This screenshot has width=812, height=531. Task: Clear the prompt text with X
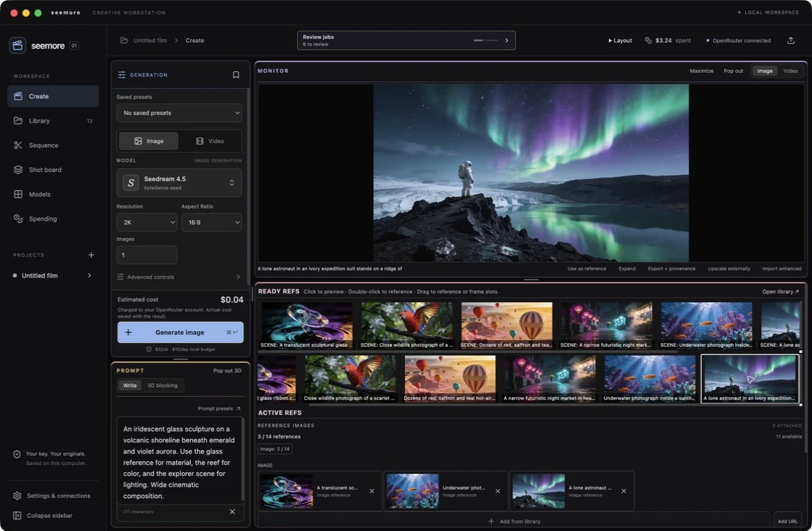click(x=232, y=512)
